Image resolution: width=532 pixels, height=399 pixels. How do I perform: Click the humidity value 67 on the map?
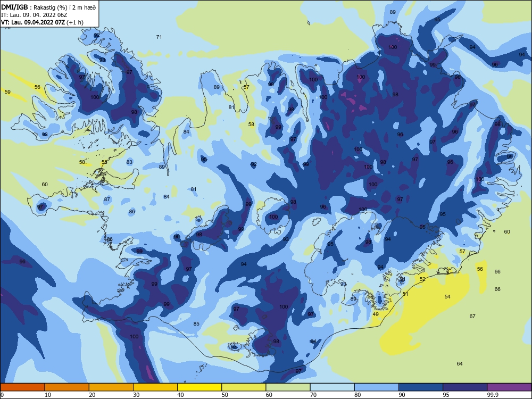(x=472, y=316)
